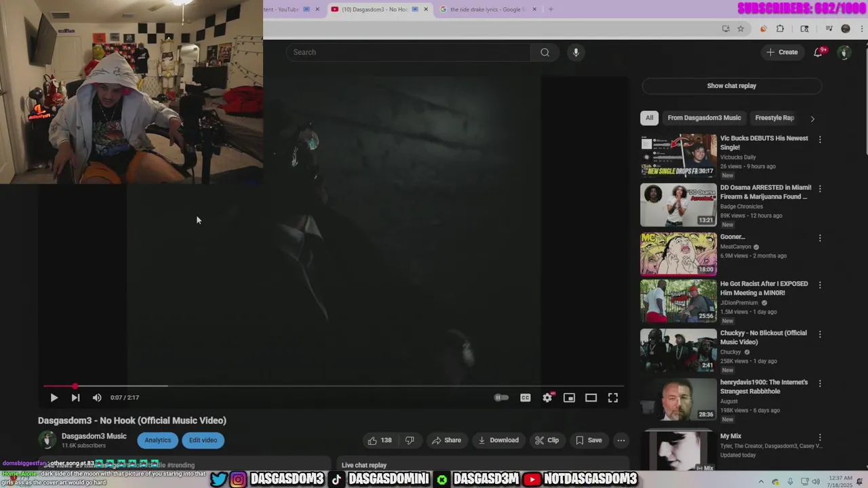Viewport: 868px width, 488px height.
Task: Click the YouTube search magnifier button
Action: [545, 52]
